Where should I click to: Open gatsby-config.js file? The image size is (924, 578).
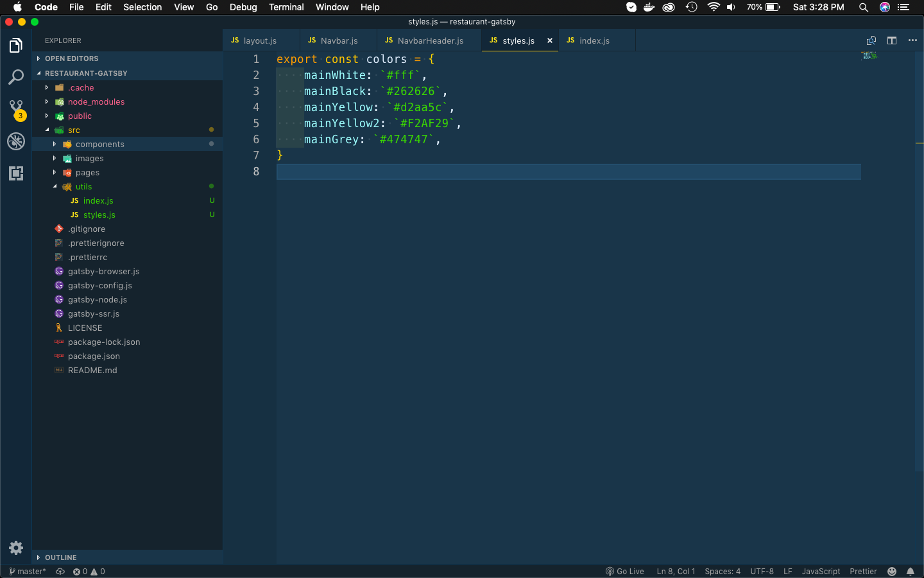point(127,286)
